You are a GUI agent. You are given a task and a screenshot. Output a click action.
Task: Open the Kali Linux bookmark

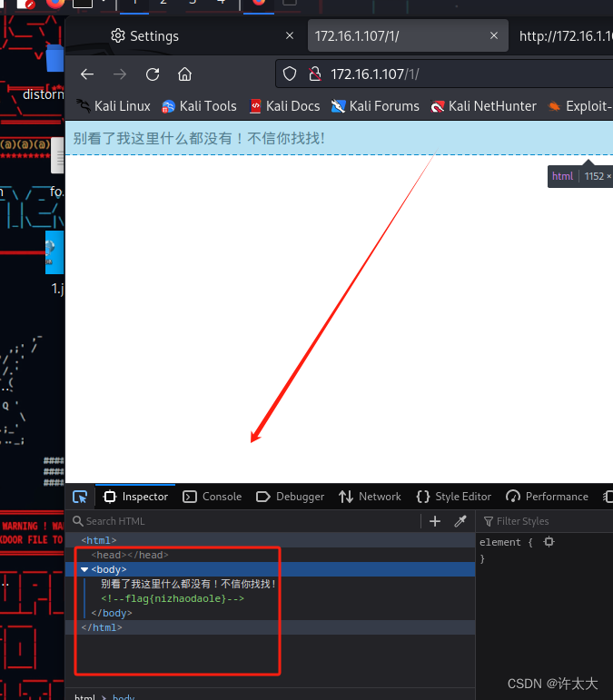click(114, 106)
